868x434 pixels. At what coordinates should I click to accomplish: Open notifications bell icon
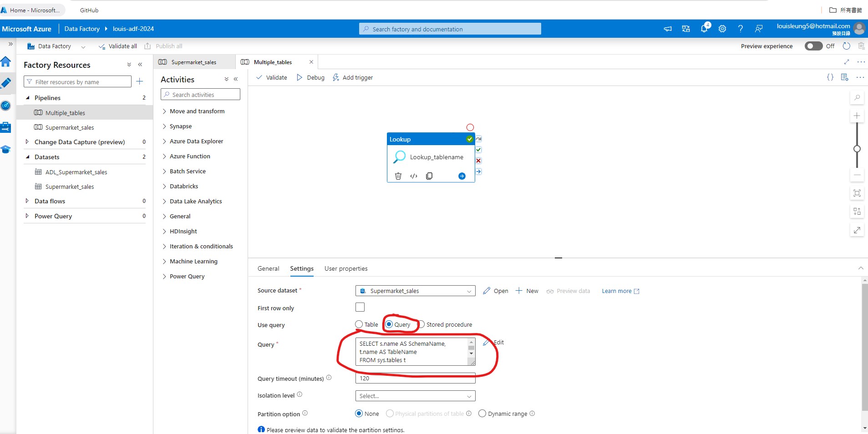point(704,29)
